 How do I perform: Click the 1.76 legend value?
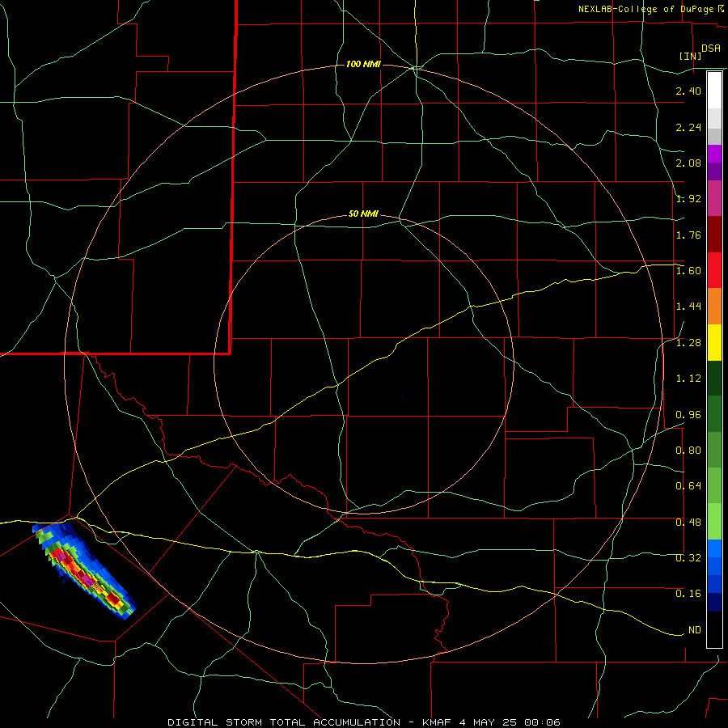point(688,235)
